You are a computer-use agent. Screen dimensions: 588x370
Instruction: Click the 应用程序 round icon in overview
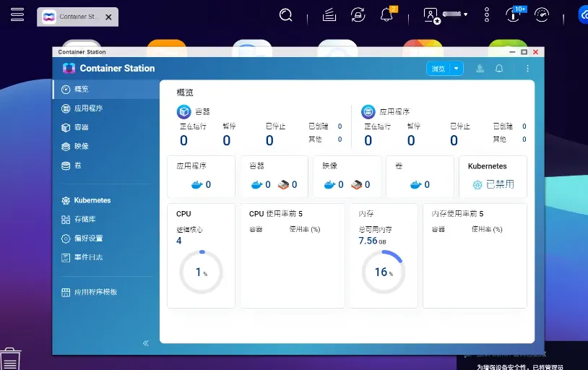tap(368, 111)
